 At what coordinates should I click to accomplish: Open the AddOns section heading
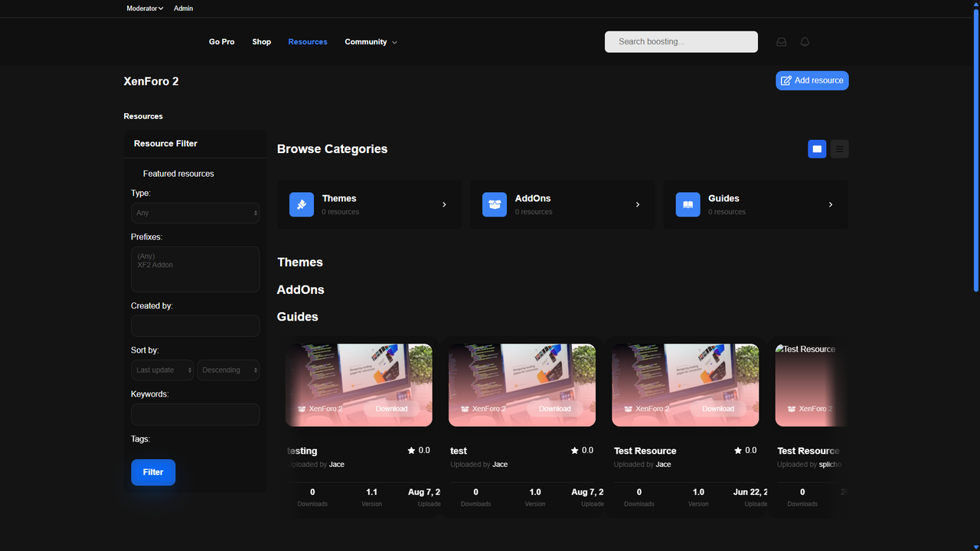point(301,290)
